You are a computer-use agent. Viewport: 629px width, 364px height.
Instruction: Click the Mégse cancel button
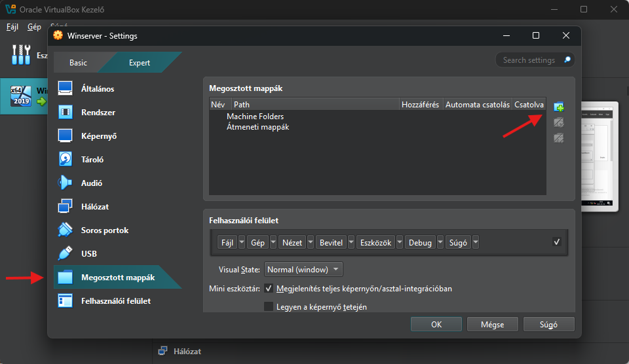point(492,324)
